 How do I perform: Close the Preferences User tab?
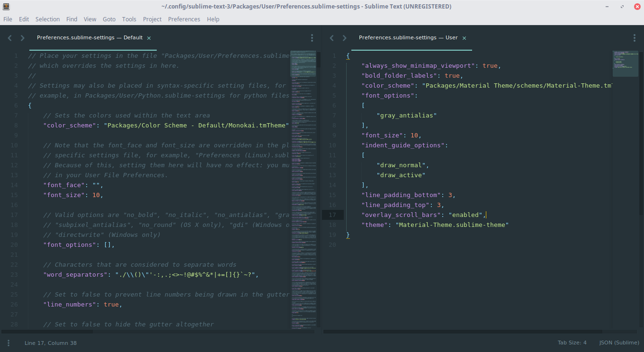tap(464, 38)
